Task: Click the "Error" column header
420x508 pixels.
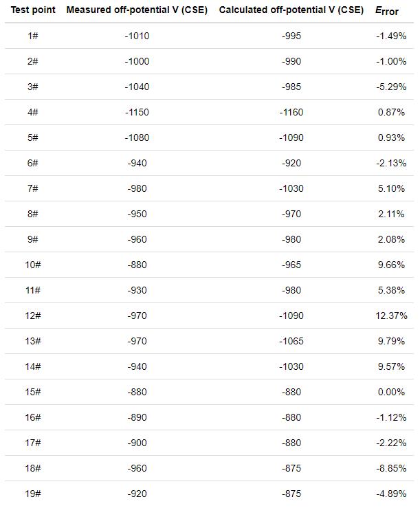Action: 387,11
